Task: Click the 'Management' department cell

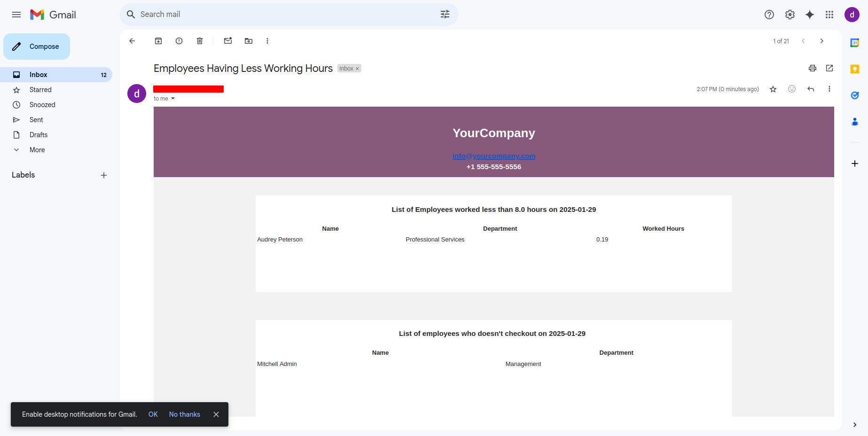Action: tap(524, 364)
